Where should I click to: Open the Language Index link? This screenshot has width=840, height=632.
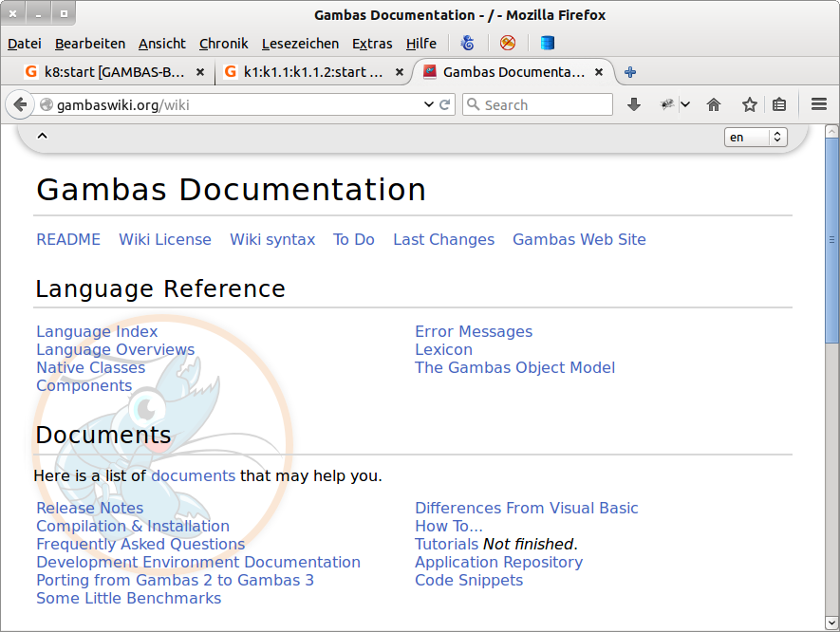click(97, 331)
